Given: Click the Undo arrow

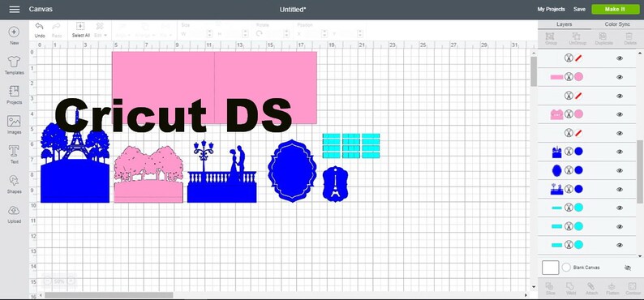Looking at the screenshot, I should tap(40, 26).
